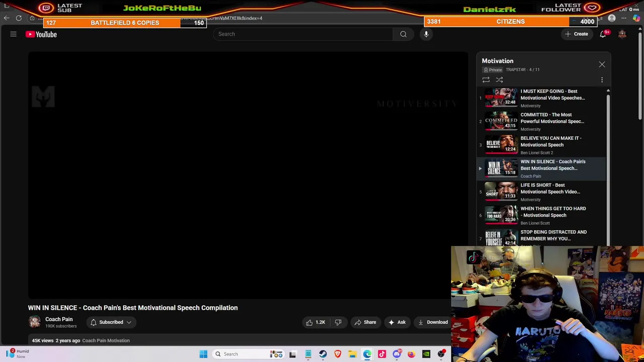
Task: Play COMMITTED Most Powerful Motivational Speech
Action: click(x=542, y=122)
